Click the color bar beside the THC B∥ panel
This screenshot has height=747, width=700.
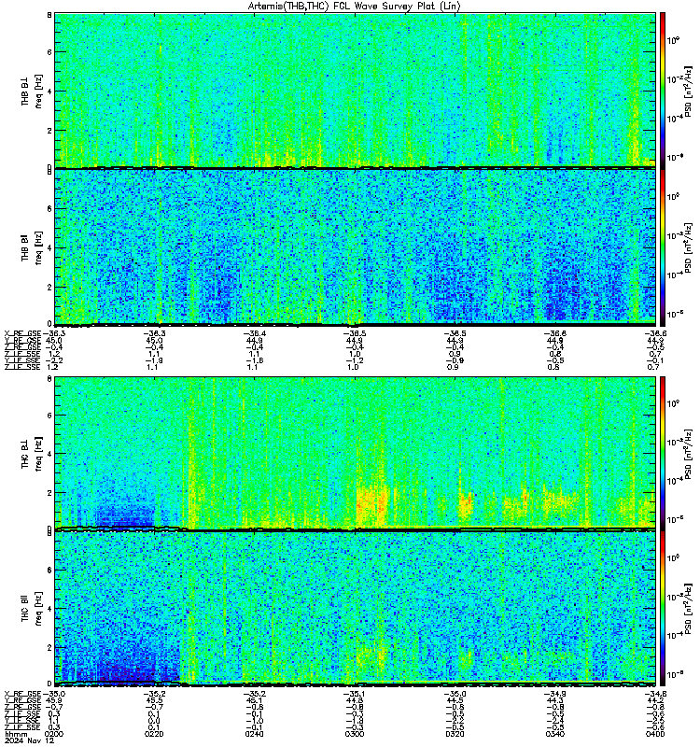coord(662,609)
